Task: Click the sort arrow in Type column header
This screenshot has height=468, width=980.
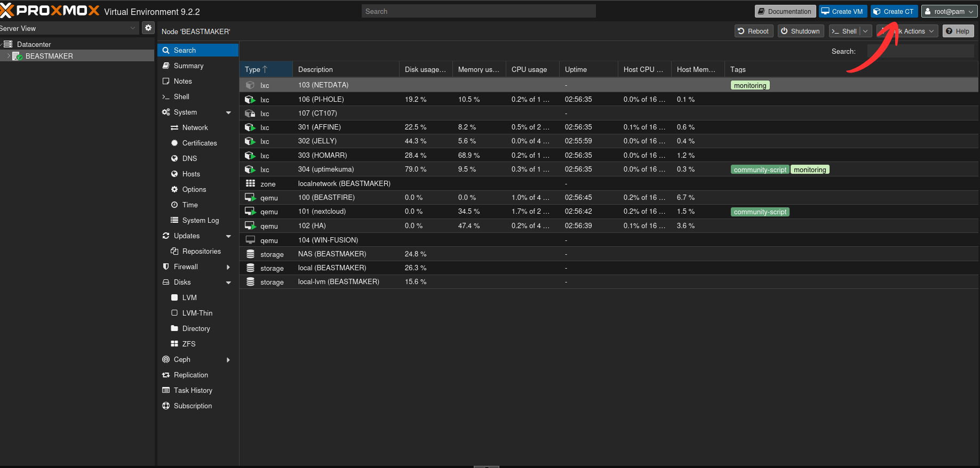Action: [265, 69]
